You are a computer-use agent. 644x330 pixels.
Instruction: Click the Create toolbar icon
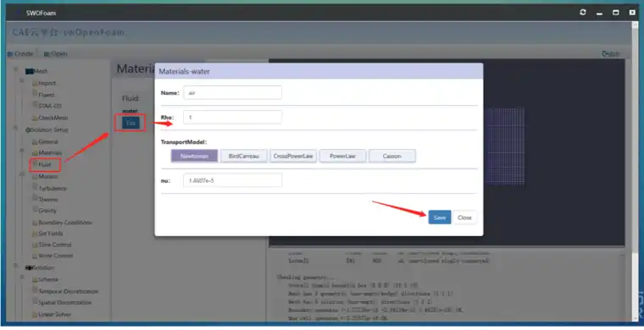pyautogui.click(x=10, y=54)
